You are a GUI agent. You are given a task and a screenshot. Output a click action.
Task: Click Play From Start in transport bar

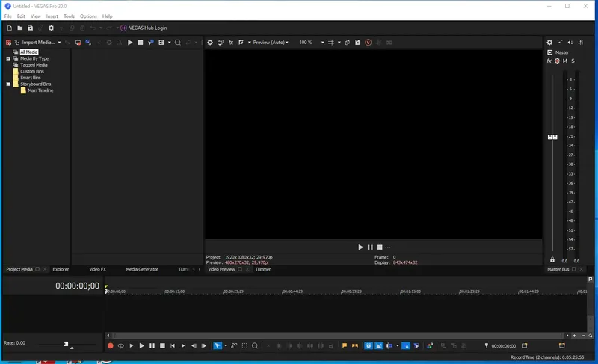click(x=131, y=346)
